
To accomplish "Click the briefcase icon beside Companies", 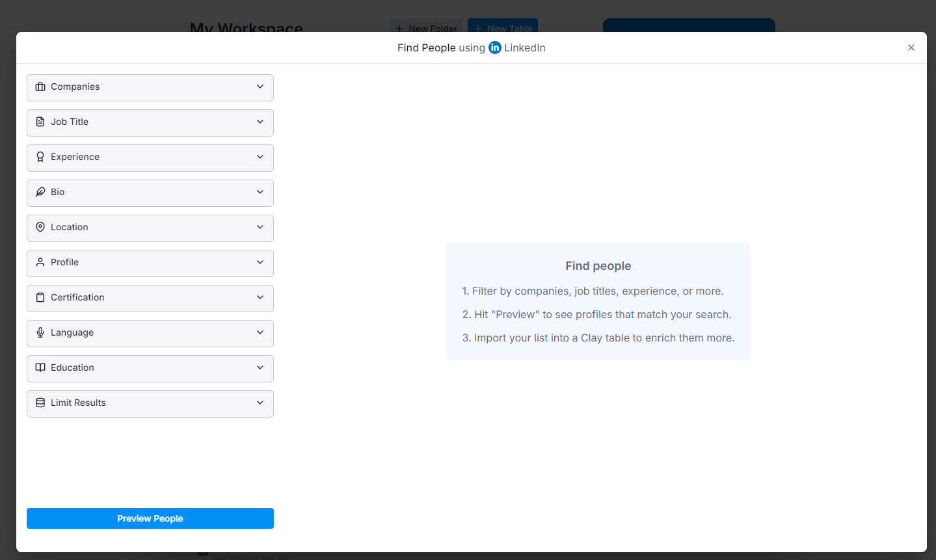I will (40, 87).
